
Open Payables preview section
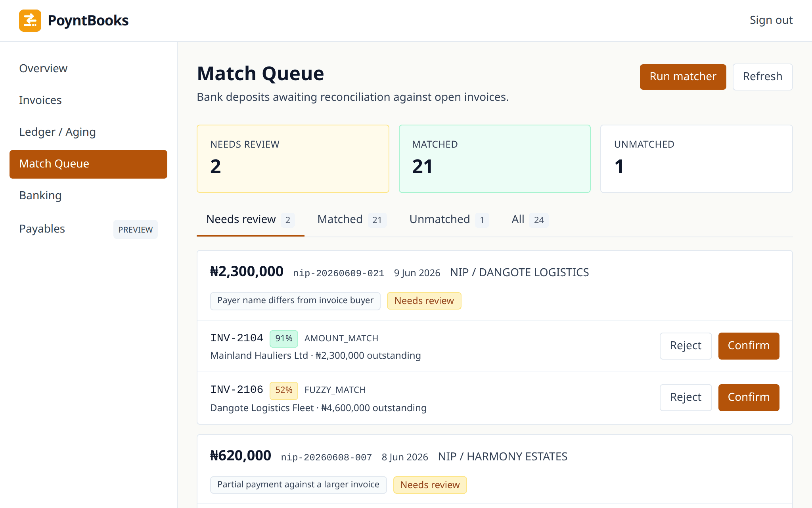[88, 229]
